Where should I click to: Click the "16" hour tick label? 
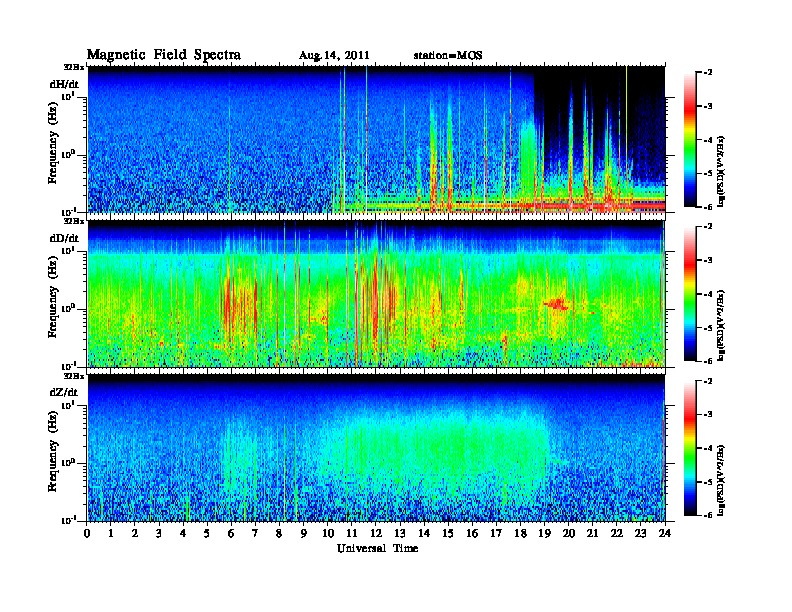[472, 534]
